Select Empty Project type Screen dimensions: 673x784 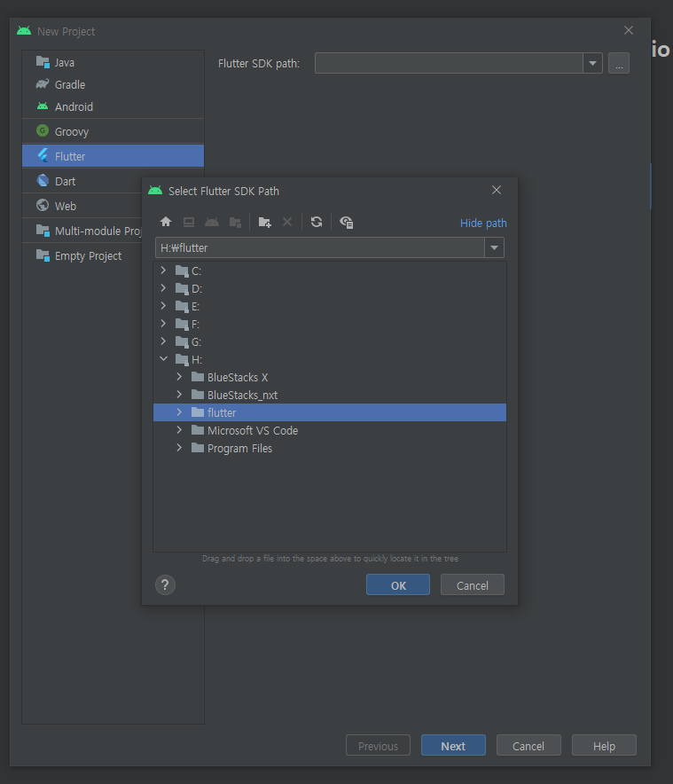coord(82,255)
